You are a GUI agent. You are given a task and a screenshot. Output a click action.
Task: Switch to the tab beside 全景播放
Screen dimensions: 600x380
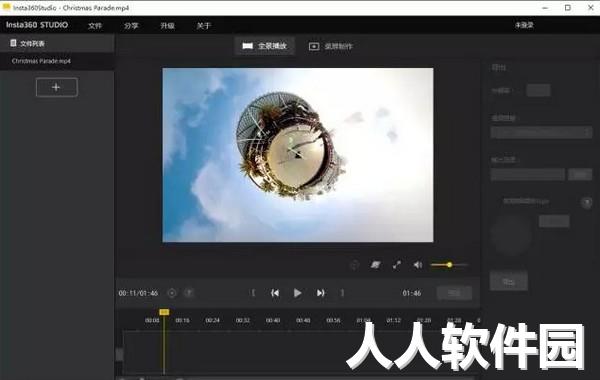coord(330,46)
